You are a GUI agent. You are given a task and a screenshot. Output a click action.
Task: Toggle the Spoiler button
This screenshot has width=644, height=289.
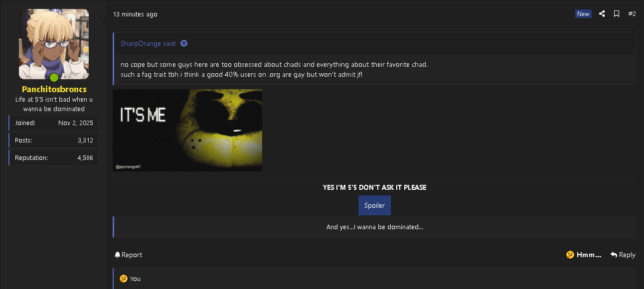[x=374, y=205]
